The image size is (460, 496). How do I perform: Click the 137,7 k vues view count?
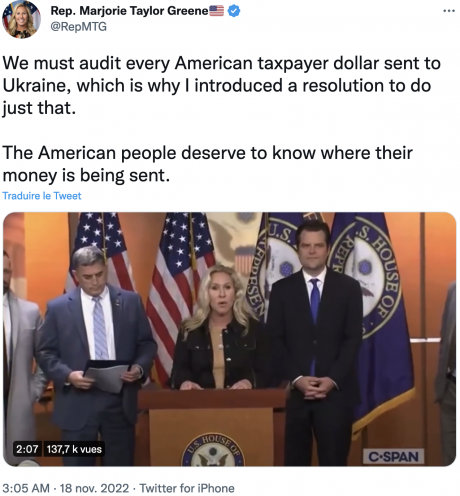tap(74, 449)
